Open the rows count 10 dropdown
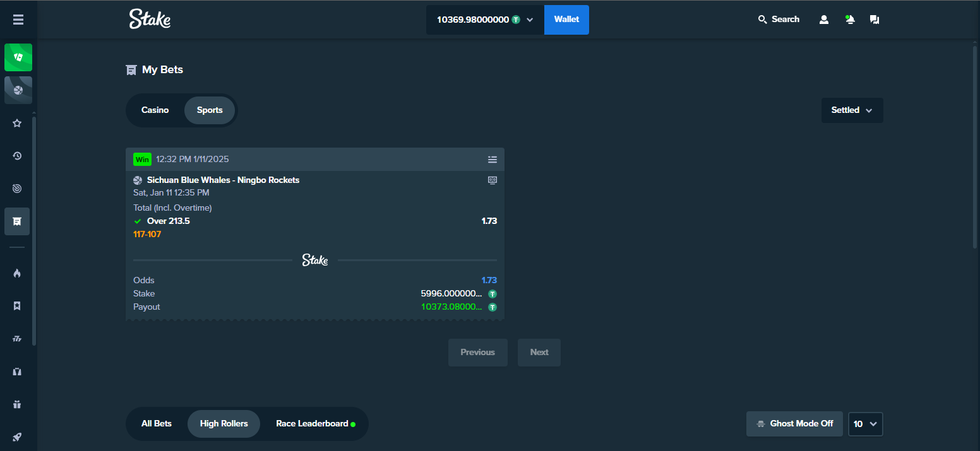 click(x=865, y=424)
